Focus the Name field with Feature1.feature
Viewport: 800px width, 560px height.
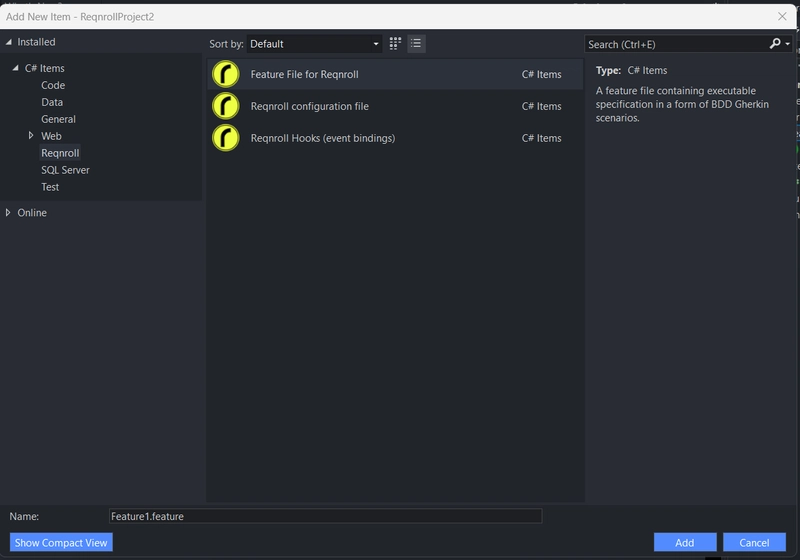point(326,516)
